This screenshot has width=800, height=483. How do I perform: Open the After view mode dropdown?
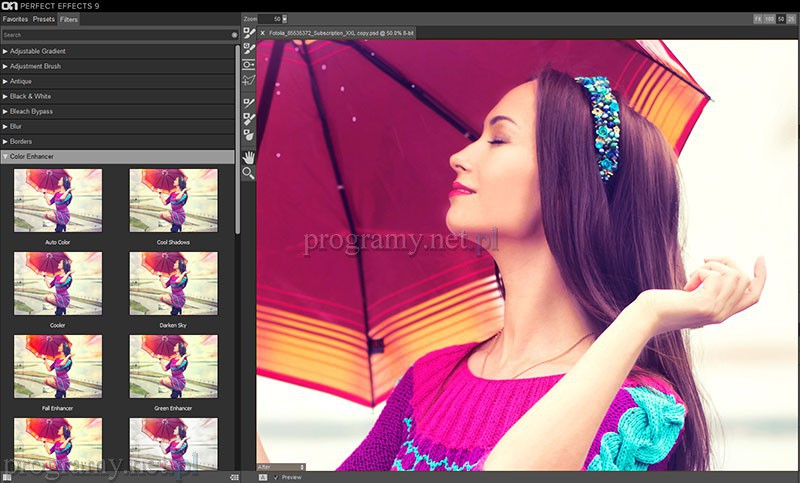pyautogui.click(x=280, y=466)
